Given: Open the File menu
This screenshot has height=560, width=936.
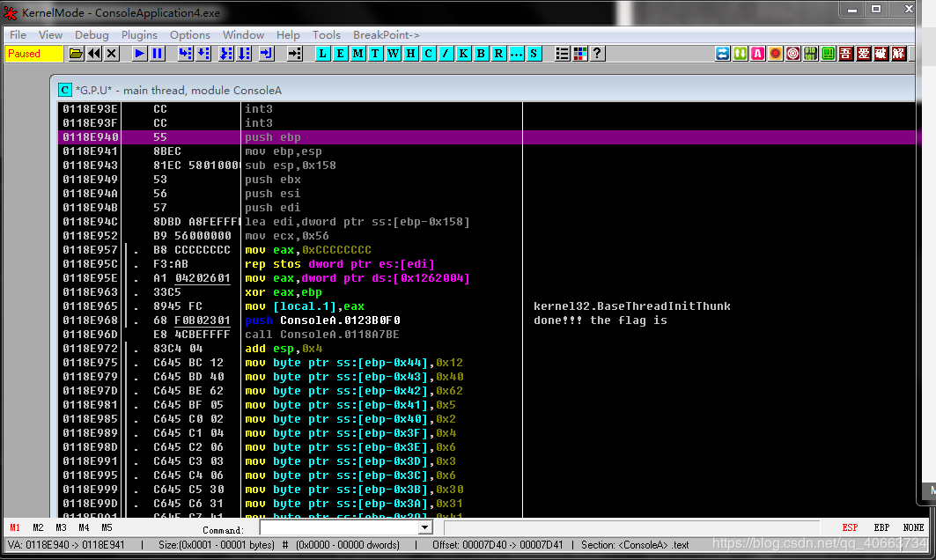Looking at the screenshot, I should (x=18, y=35).
